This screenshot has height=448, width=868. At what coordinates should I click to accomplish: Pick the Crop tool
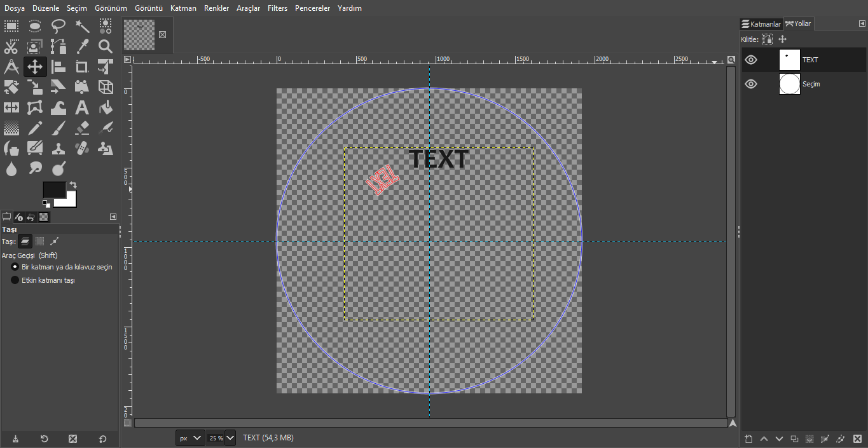pyautogui.click(x=82, y=67)
